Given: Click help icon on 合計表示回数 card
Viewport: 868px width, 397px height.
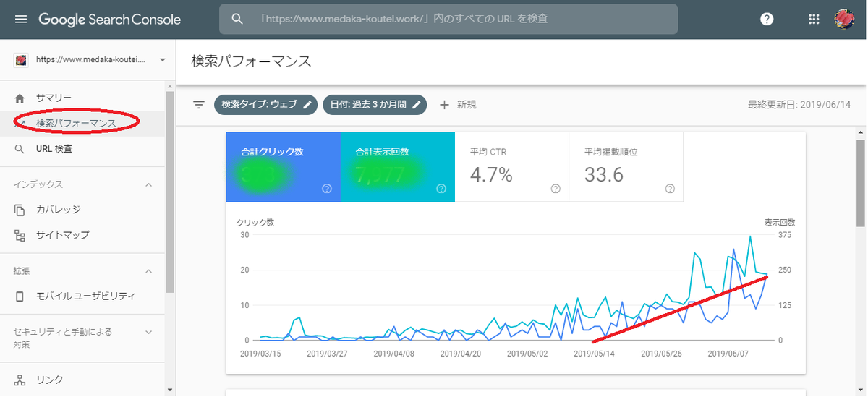Looking at the screenshot, I should tap(441, 189).
